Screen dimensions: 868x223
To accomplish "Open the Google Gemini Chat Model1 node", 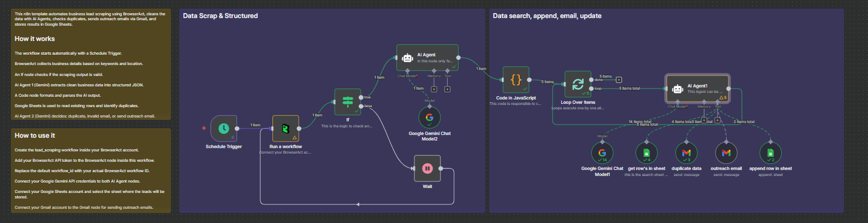I will [x=602, y=153].
